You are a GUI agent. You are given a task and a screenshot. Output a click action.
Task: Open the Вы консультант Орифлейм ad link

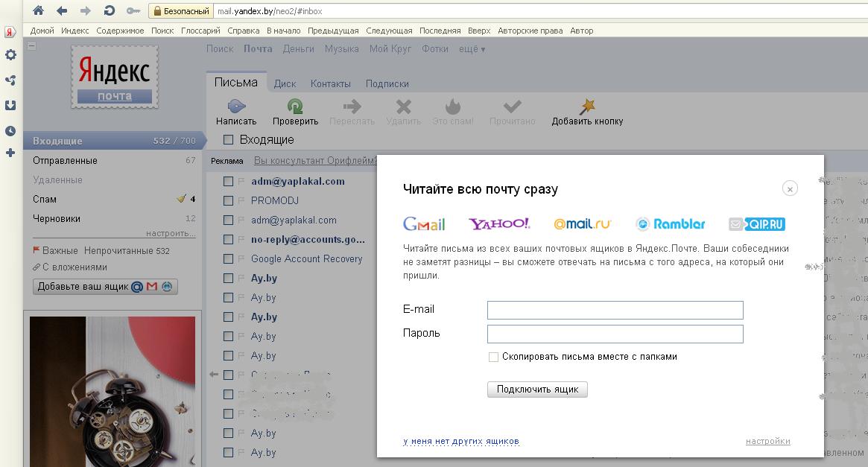tap(314, 160)
